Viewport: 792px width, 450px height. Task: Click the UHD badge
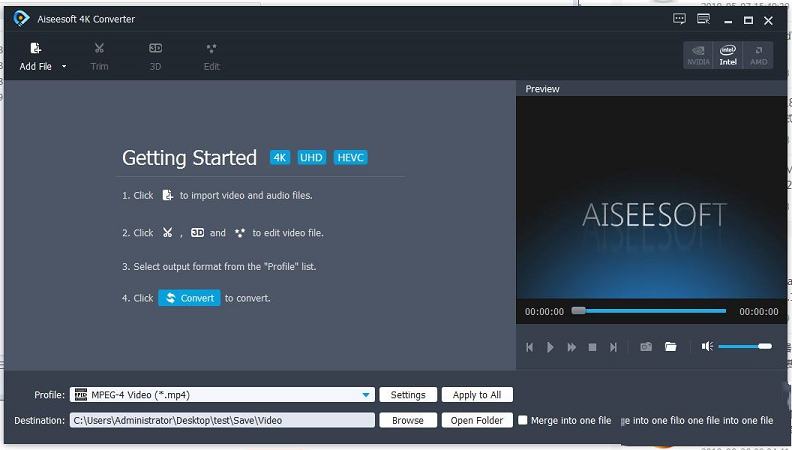311,158
